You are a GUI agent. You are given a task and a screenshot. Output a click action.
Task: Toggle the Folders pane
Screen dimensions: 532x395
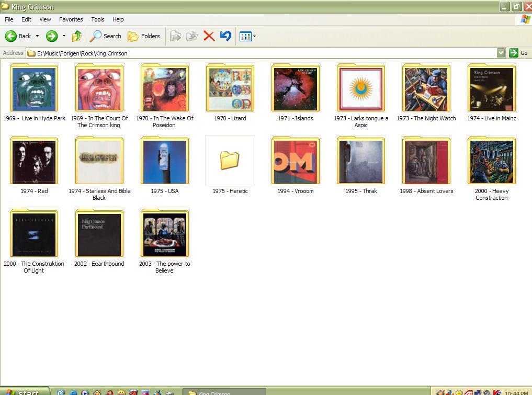(x=143, y=36)
